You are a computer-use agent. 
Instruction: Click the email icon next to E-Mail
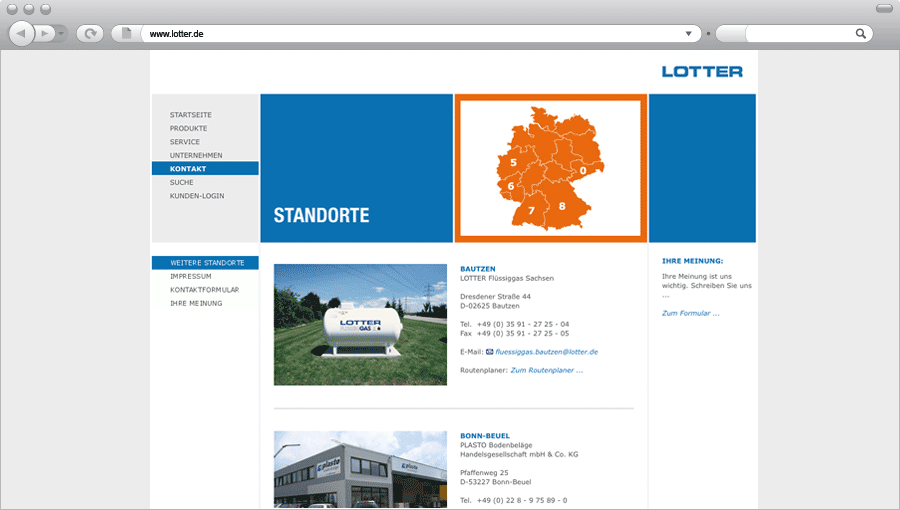click(490, 352)
